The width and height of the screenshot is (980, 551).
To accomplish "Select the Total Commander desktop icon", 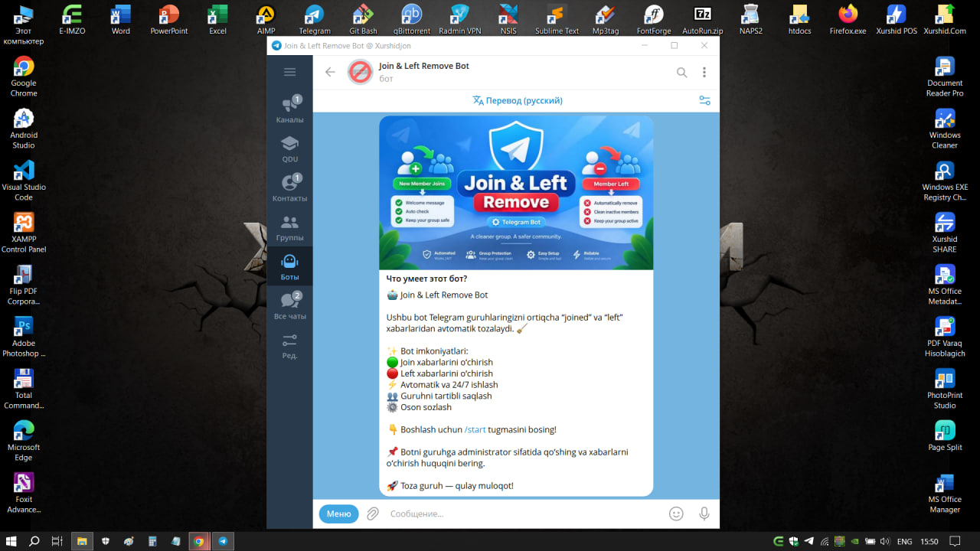I will 24,390.
